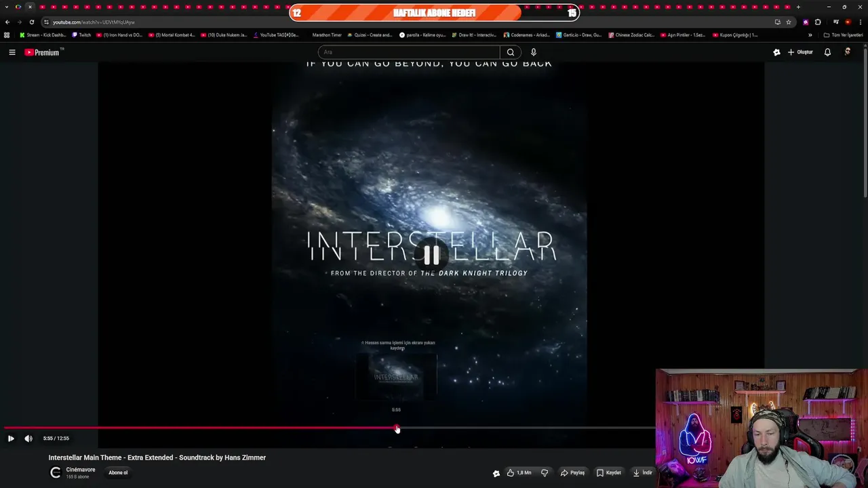Click the video progress bar scrubber
The height and width of the screenshot is (488, 868).
tap(397, 428)
